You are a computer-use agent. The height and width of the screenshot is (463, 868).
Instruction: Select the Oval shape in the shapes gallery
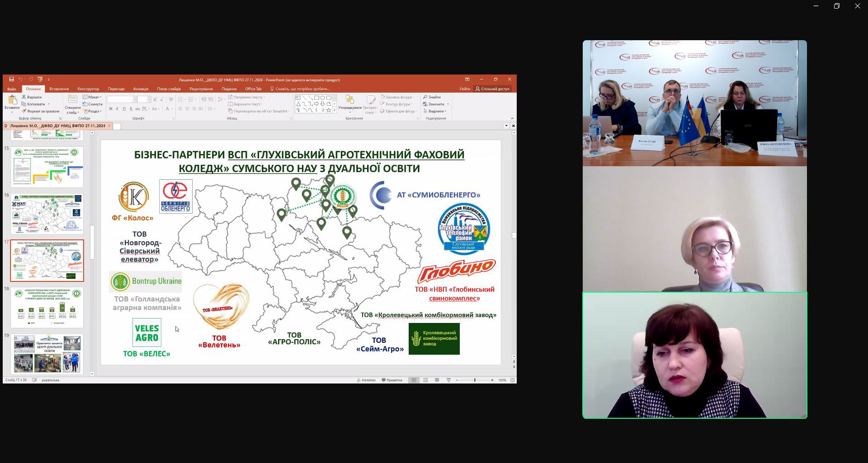(x=323, y=98)
